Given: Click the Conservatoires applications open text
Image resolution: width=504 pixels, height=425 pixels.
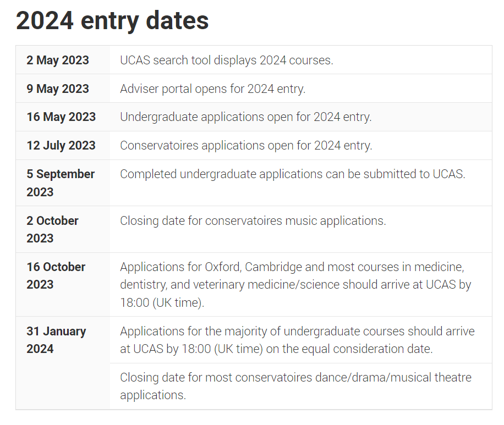Looking at the screenshot, I should point(246,146).
